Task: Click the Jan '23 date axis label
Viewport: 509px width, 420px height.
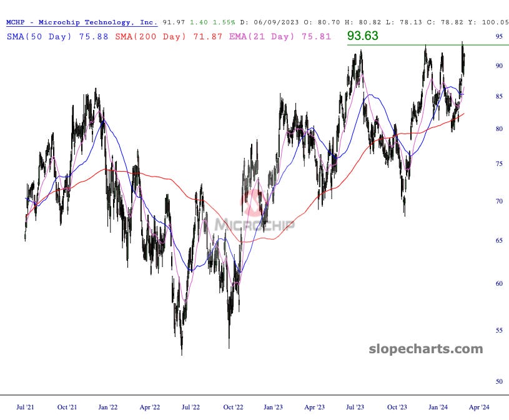Action: point(273,407)
